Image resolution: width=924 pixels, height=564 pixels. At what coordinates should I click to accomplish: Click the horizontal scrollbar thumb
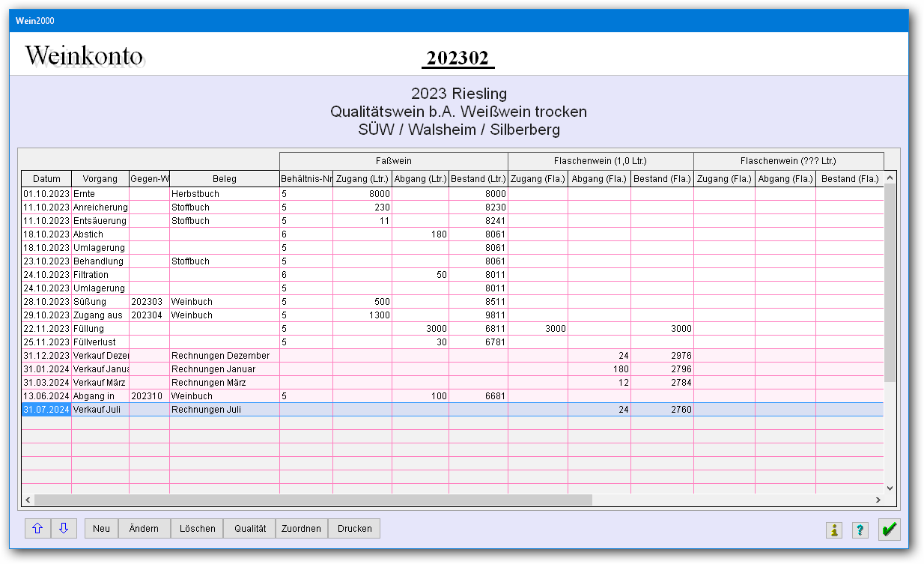313,500
